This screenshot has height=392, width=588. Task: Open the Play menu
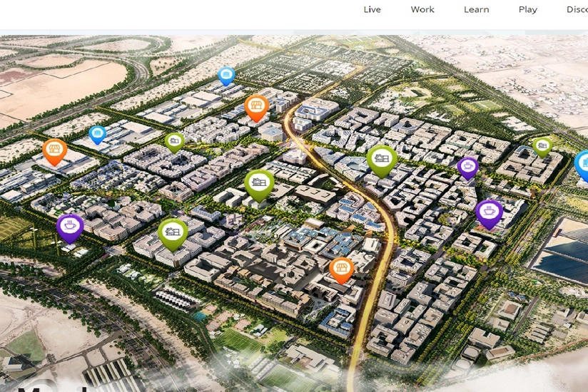click(527, 10)
